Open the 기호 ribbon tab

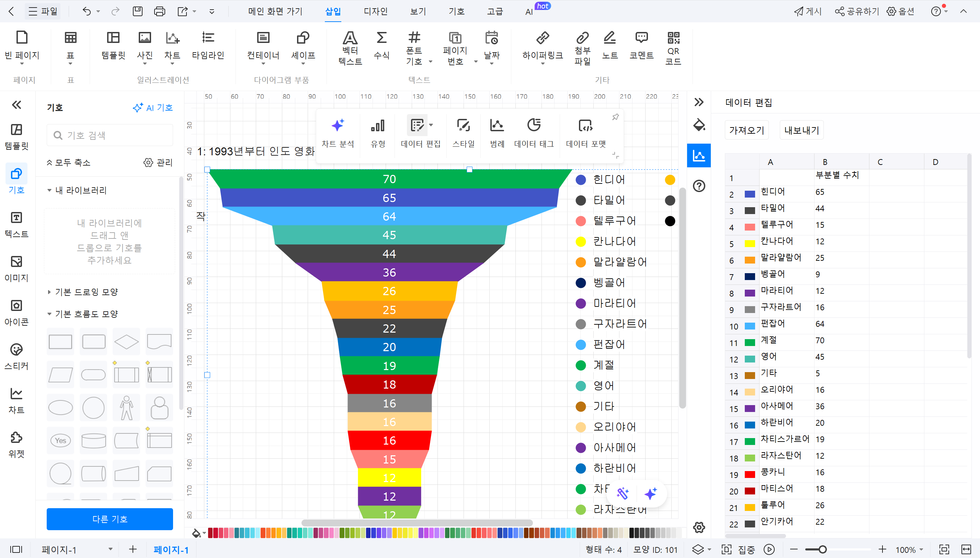pos(456,11)
